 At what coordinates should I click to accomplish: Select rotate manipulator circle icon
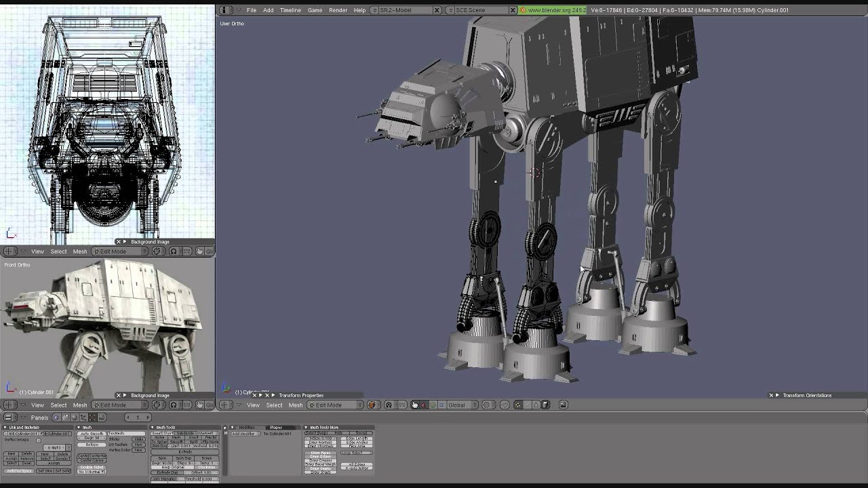click(433, 405)
